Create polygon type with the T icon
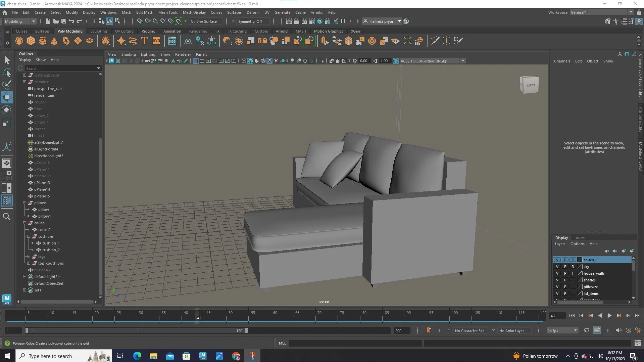This screenshot has width=644, height=362. (145, 41)
